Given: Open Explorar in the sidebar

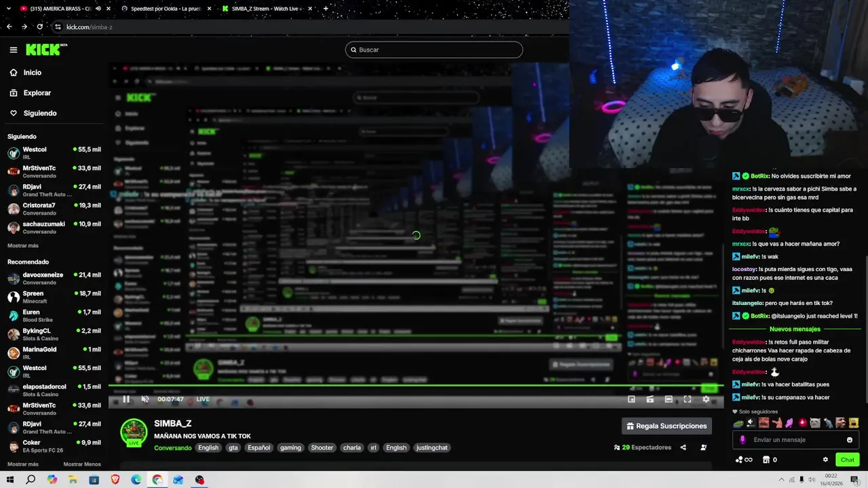Looking at the screenshot, I should tap(37, 93).
